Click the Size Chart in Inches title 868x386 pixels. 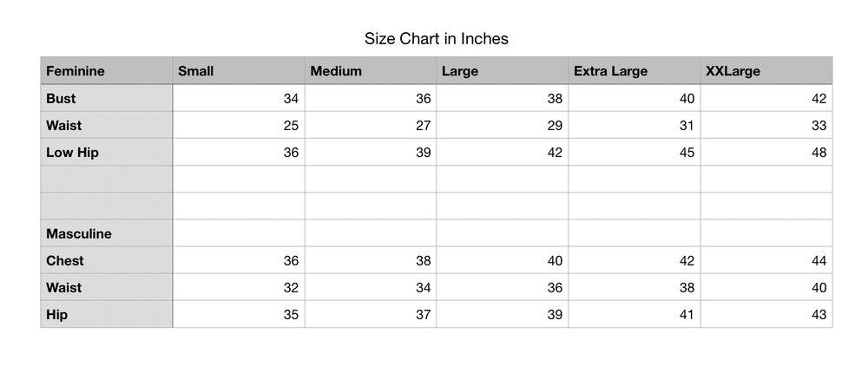pos(436,38)
